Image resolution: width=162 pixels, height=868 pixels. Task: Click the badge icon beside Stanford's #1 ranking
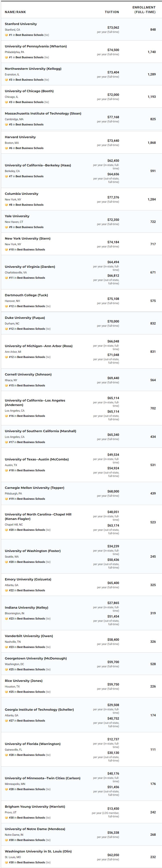(6, 35)
